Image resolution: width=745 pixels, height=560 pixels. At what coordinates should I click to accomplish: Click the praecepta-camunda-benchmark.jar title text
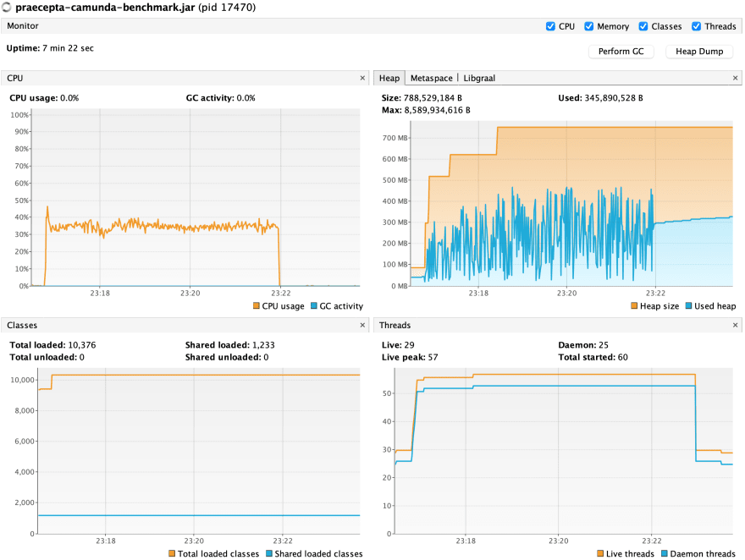[x=105, y=7]
